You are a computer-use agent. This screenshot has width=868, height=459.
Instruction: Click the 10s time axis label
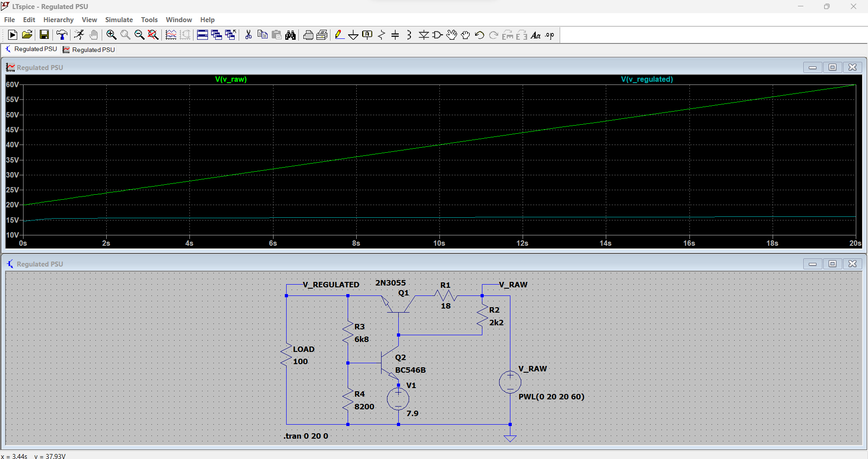[439, 243]
